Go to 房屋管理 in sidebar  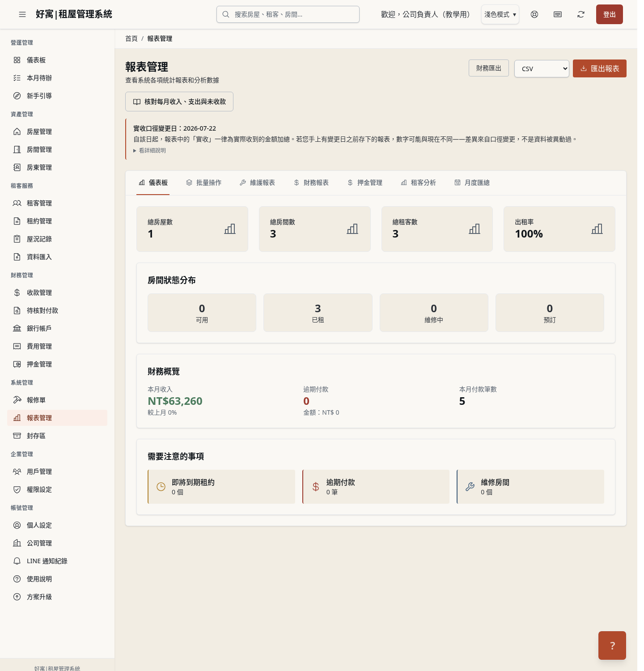tap(57, 132)
